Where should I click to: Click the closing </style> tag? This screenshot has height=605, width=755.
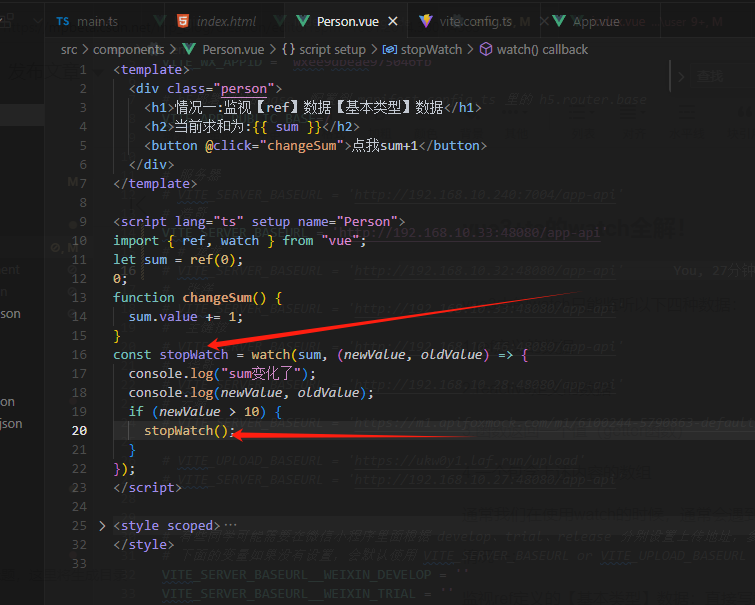(143, 544)
